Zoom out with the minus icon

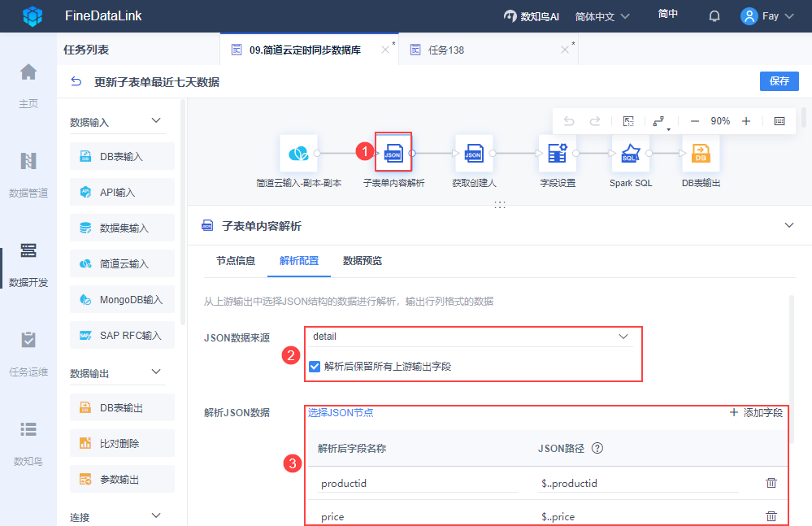[695, 121]
